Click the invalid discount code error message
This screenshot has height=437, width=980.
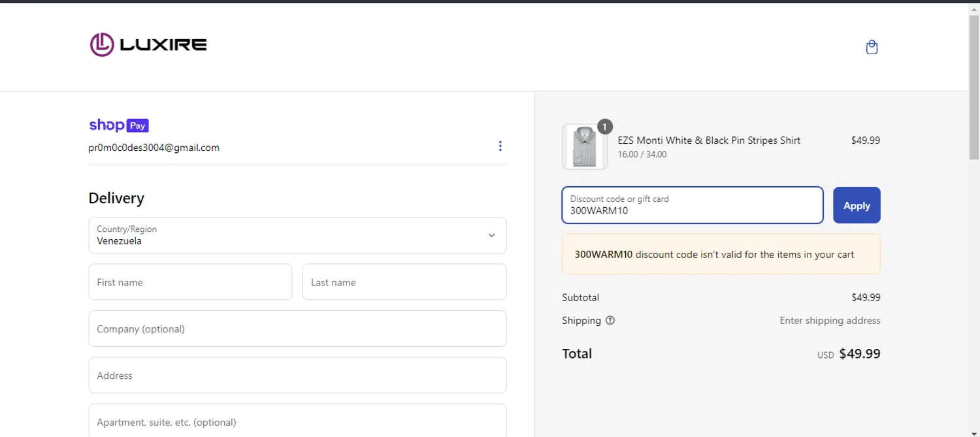click(721, 254)
